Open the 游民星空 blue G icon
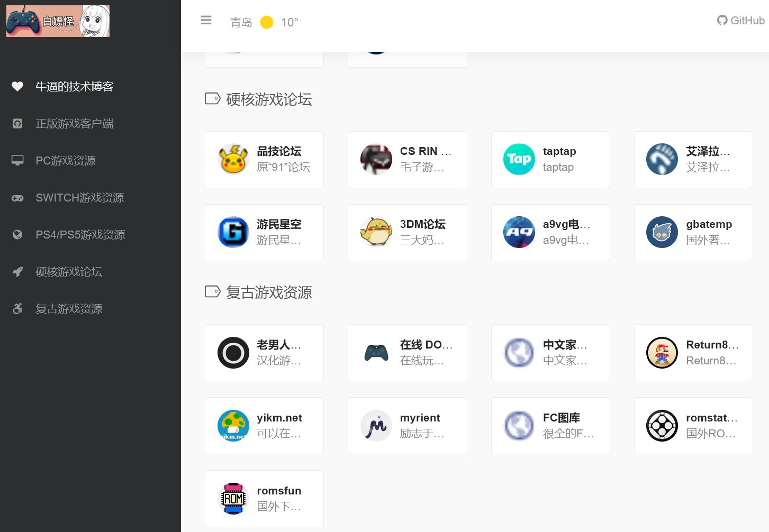This screenshot has width=769, height=532. (233, 232)
